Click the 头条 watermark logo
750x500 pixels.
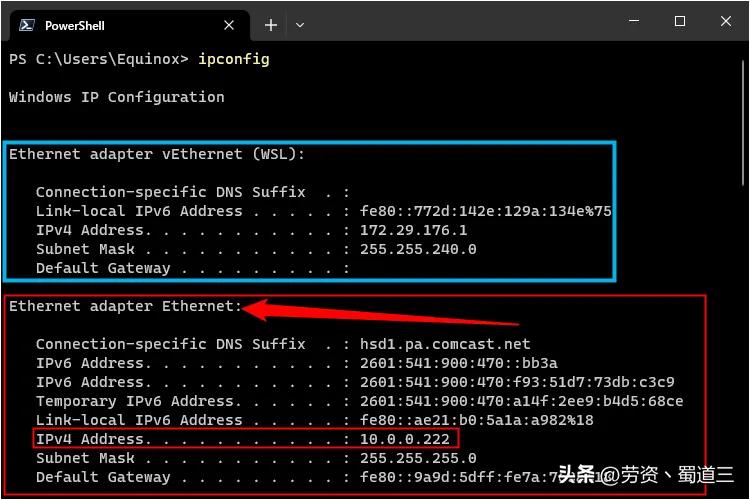pos(577,475)
